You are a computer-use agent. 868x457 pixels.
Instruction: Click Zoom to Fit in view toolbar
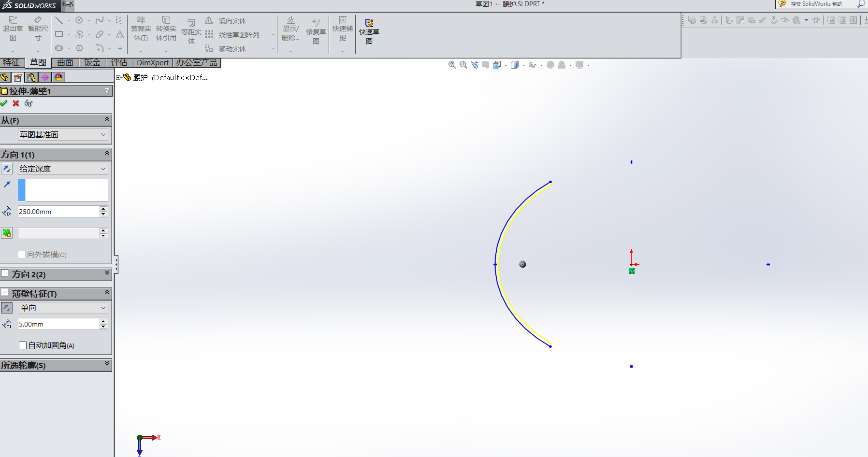pos(452,65)
